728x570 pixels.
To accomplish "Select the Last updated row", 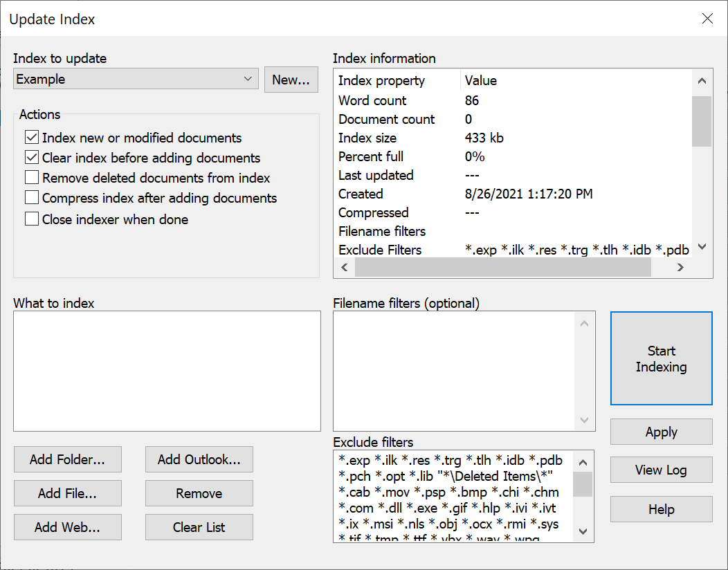I will click(513, 175).
